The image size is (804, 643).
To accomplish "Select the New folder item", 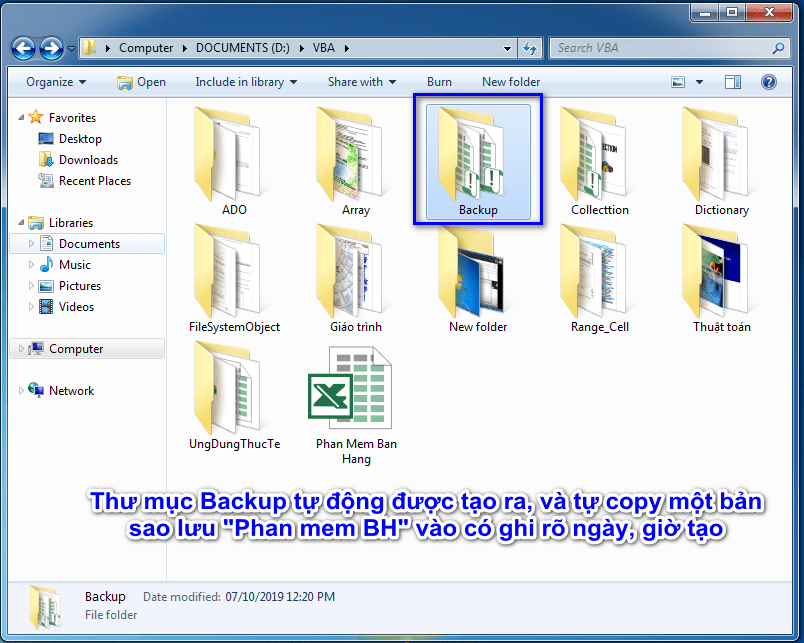I will (x=478, y=278).
